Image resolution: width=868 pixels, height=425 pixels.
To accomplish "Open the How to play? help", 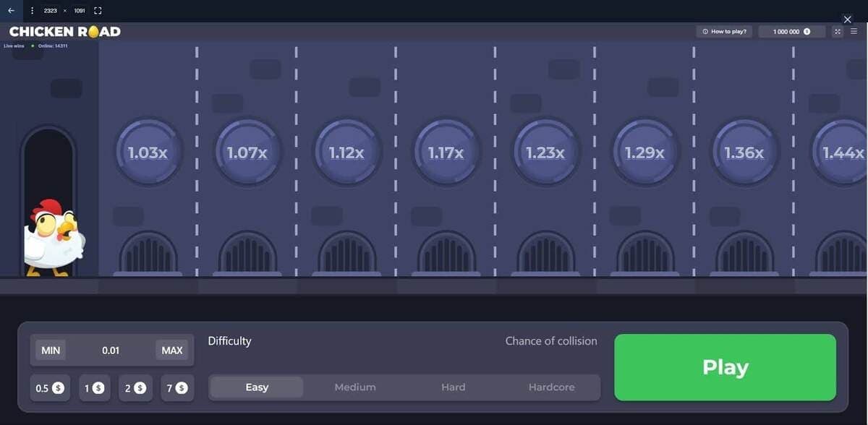I will (724, 32).
